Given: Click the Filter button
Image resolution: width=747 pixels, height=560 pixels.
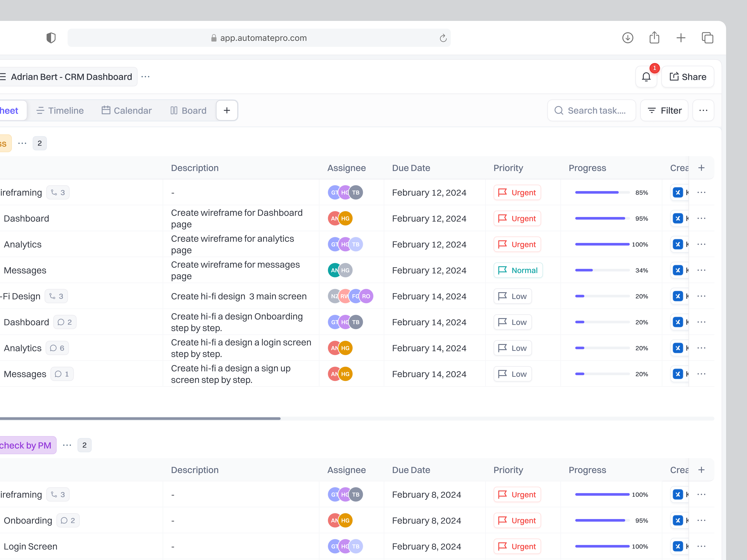Looking at the screenshot, I should click(x=664, y=110).
